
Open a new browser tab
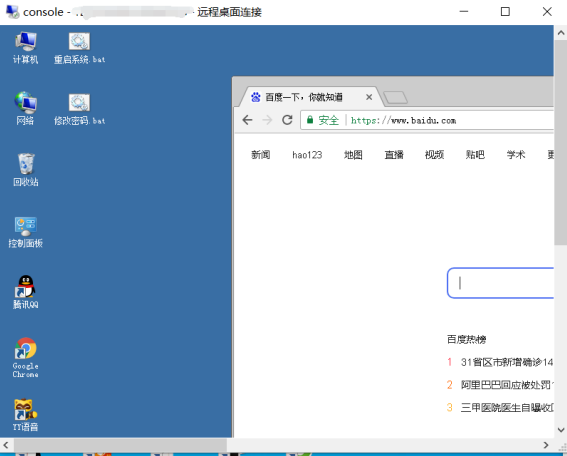(395, 97)
